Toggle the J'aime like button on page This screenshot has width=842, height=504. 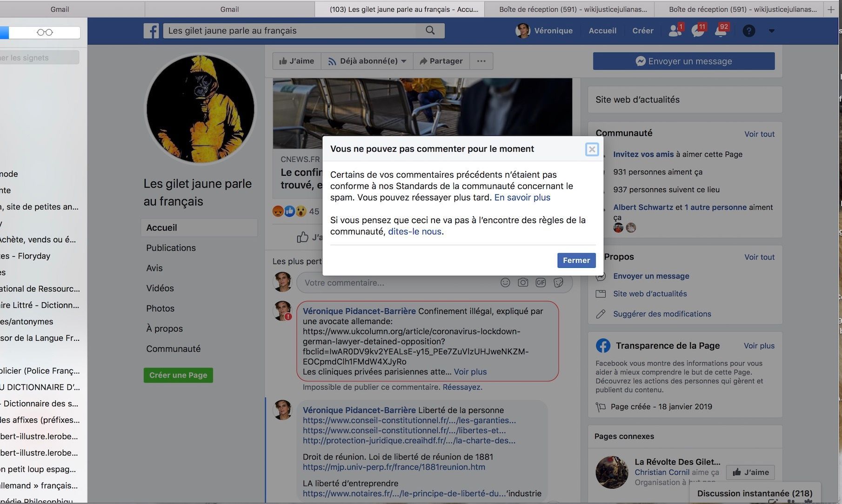coord(296,61)
